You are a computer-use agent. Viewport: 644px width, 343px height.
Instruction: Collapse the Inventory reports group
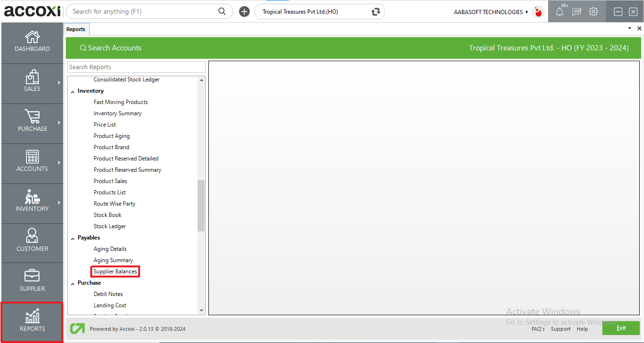pos(72,91)
